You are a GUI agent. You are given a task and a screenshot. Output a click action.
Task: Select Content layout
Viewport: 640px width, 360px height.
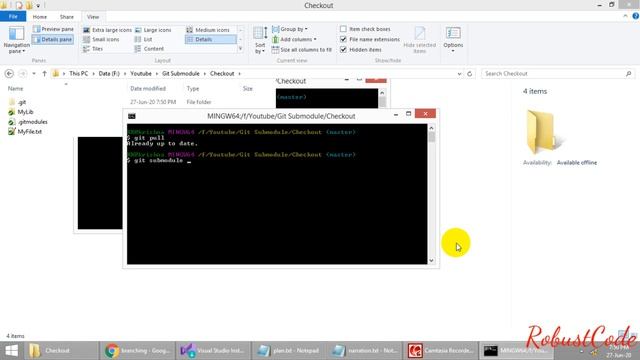click(149, 49)
